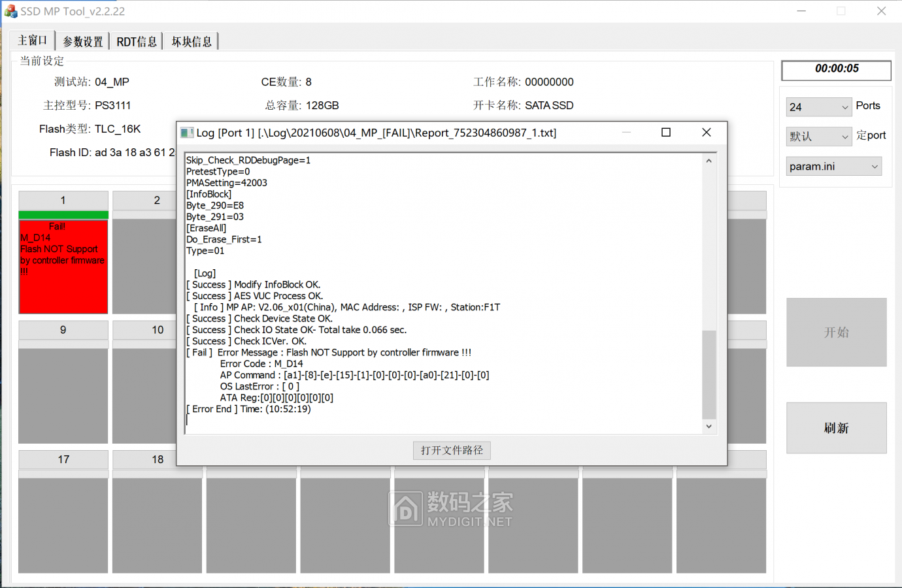Click 打开文件路径 in the log window
Screen dimensions: 902x588
[452, 450]
